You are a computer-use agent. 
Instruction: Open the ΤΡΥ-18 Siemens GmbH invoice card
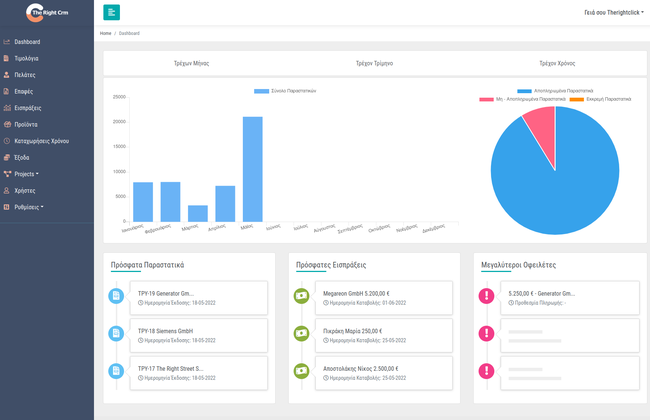pos(199,335)
